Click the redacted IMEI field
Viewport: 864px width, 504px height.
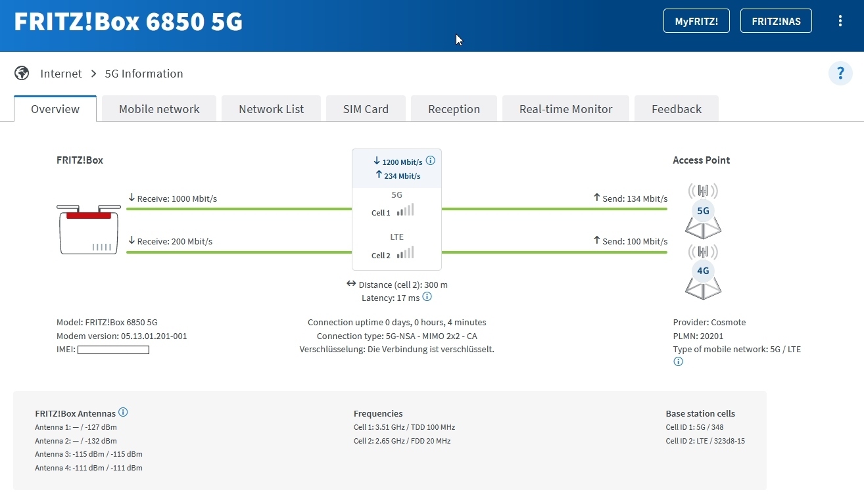pos(113,350)
